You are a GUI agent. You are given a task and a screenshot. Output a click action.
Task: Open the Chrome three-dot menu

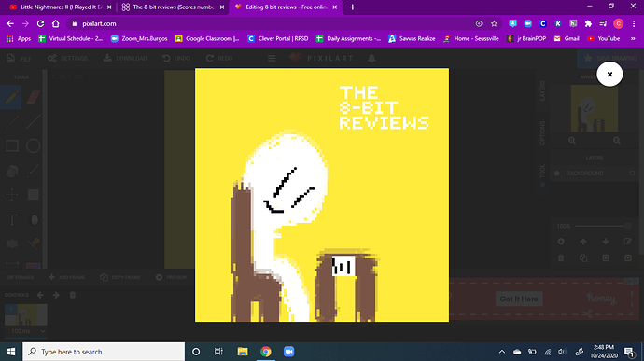[634, 24]
